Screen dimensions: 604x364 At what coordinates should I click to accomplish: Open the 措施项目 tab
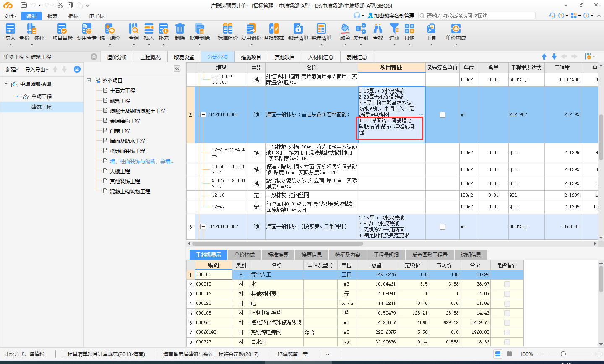(x=251, y=57)
